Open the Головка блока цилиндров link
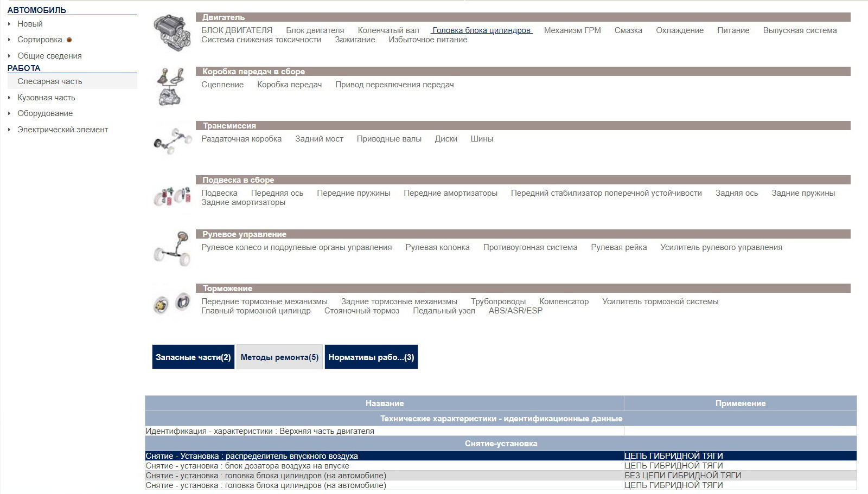This screenshot has width=868, height=494. coord(481,30)
